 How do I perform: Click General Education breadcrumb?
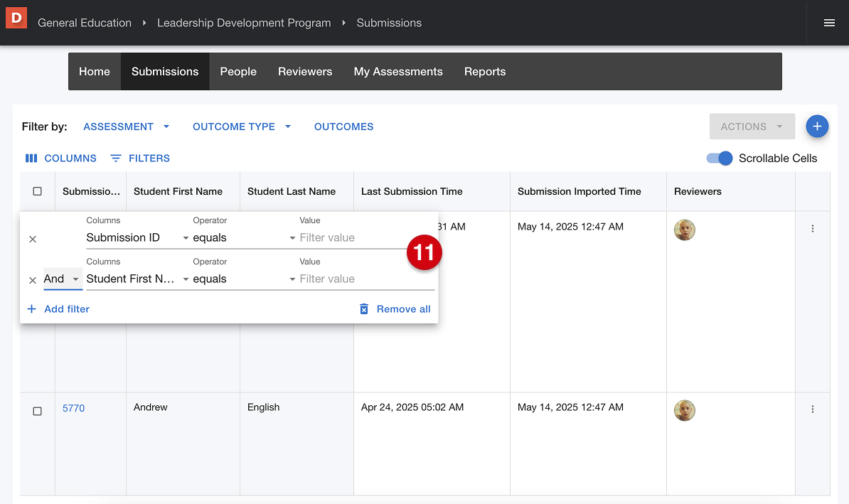(x=85, y=23)
